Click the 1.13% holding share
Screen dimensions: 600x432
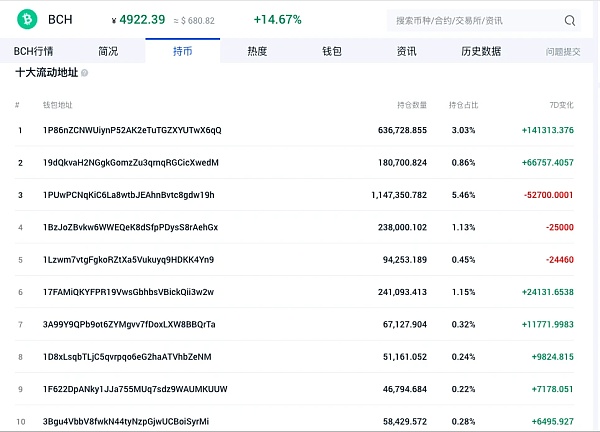(463, 227)
